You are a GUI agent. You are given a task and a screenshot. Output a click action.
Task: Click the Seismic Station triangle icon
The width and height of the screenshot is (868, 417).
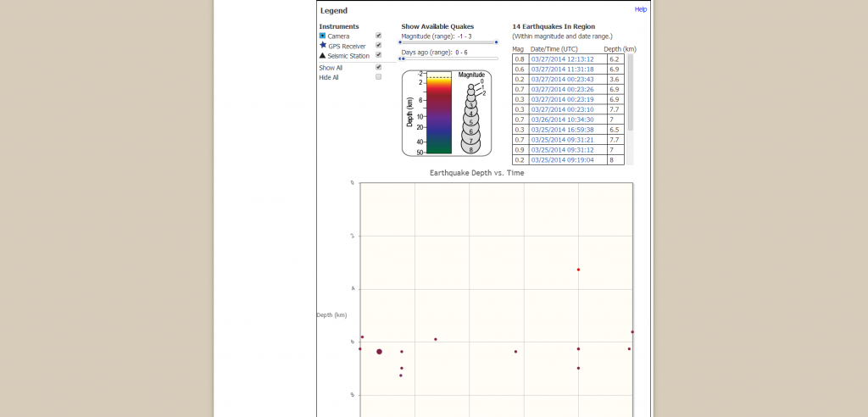coord(322,55)
